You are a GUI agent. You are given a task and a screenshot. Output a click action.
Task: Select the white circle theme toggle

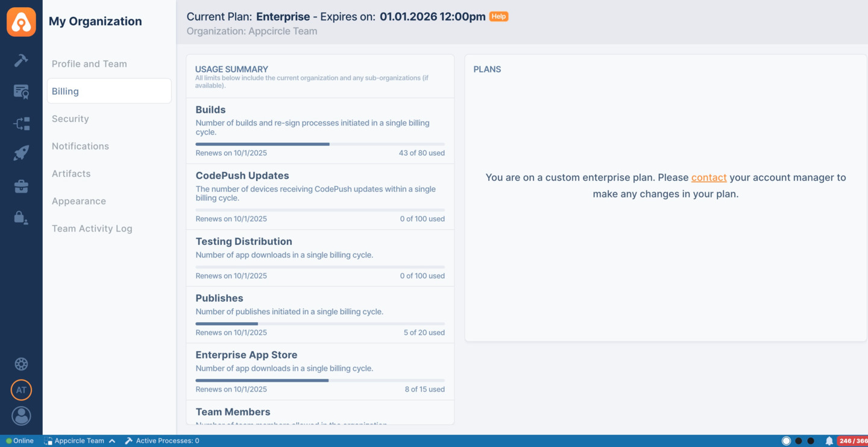(786, 441)
